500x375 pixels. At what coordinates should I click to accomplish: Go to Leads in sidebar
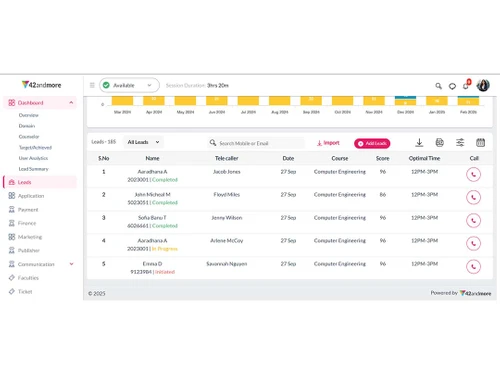40,182
